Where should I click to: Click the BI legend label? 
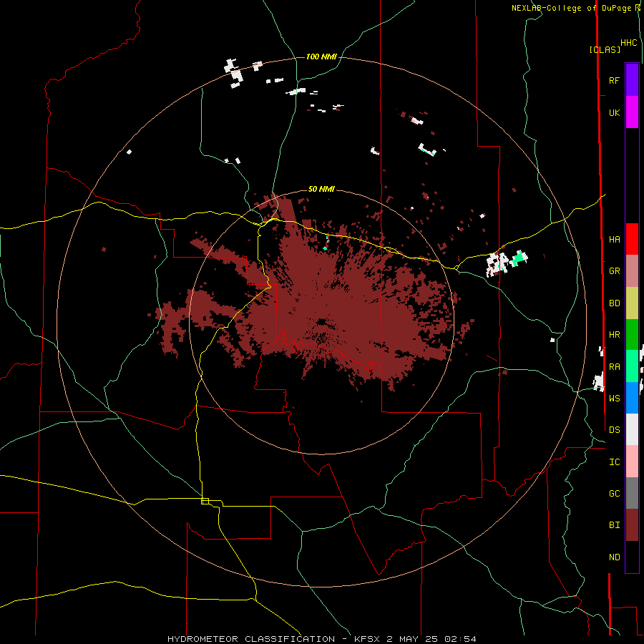tap(614, 525)
